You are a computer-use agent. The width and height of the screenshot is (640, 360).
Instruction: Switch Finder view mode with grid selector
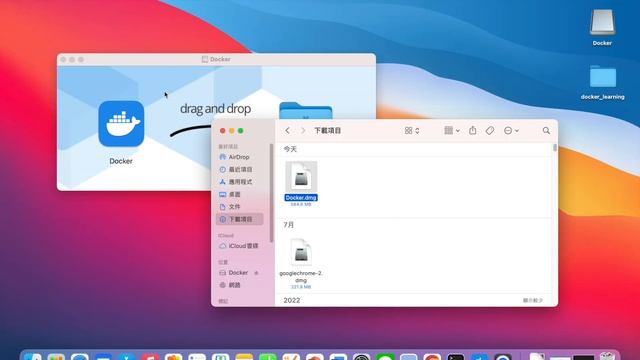(412, 131)
